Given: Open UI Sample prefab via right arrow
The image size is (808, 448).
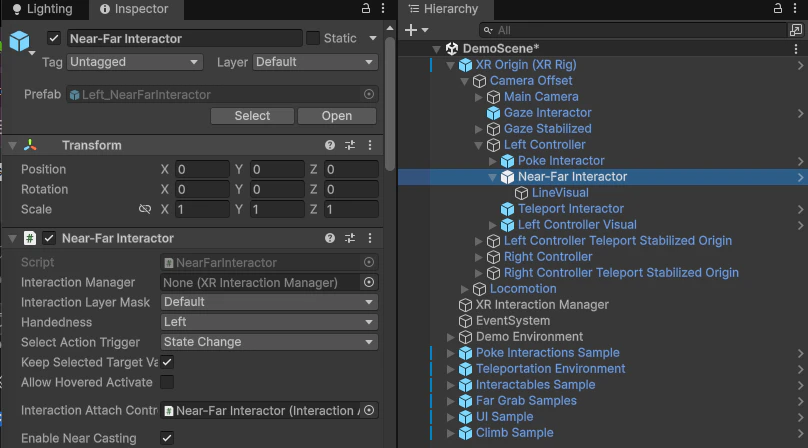Looking at the screenshot, I should [800, 418].
